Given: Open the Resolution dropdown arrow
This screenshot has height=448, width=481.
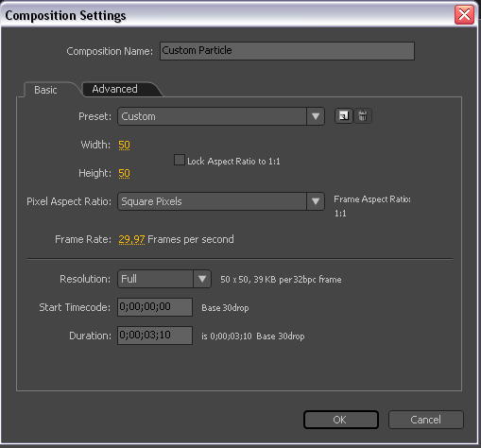Looking at the screenshot, I should 202,279.
